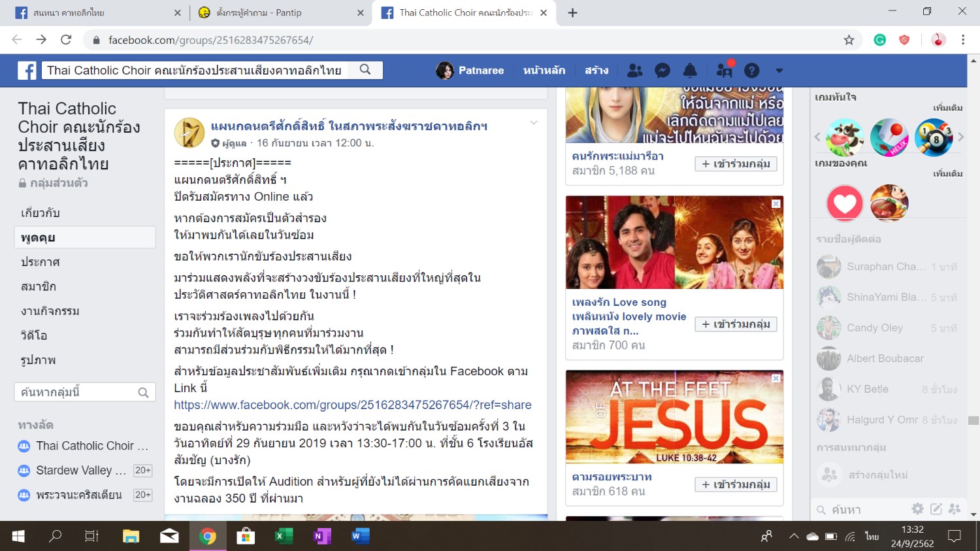
Task: Reload the page
Action: tap(66, 40)
